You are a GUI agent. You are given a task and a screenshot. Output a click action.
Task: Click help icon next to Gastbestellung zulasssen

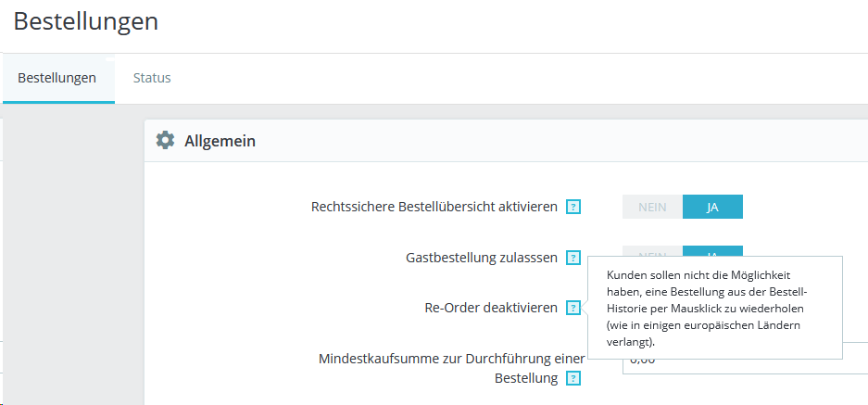573,258
